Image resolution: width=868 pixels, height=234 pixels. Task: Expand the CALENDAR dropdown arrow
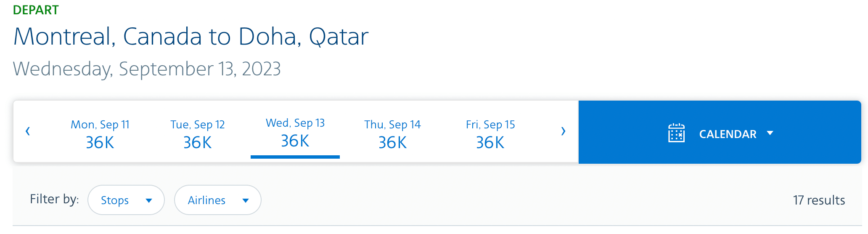click(770, 133)
